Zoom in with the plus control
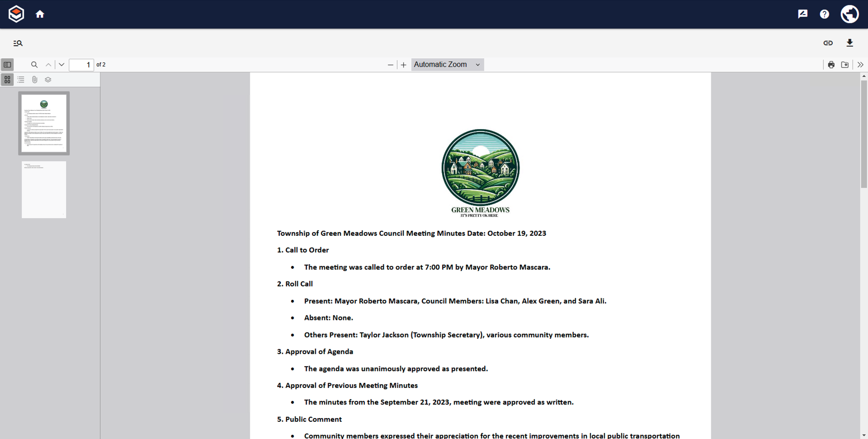868x439 pixels. pyautogui.click(x=403, y=65)
